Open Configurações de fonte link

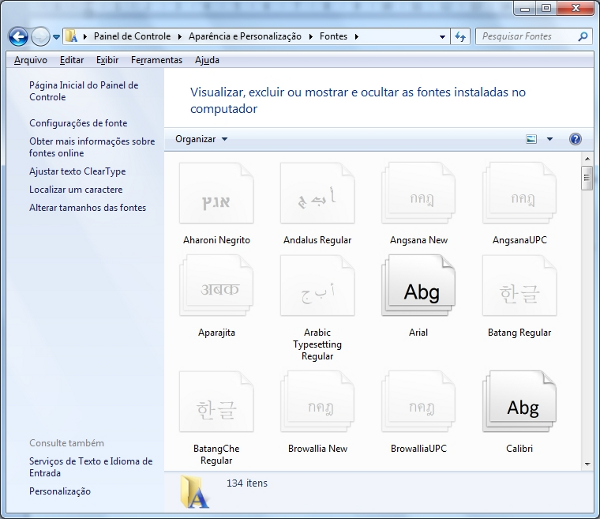pyautogui.click(x=78, y=123)
